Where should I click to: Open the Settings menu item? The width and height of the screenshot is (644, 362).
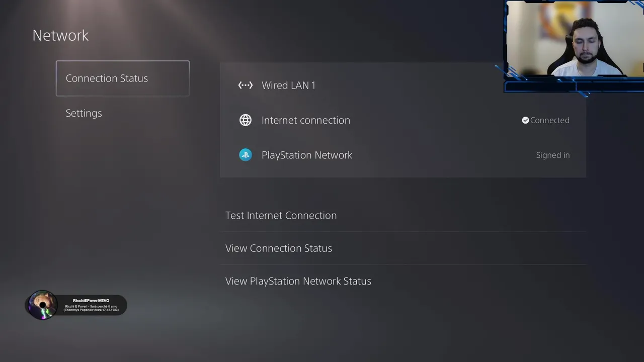point(84,113)
